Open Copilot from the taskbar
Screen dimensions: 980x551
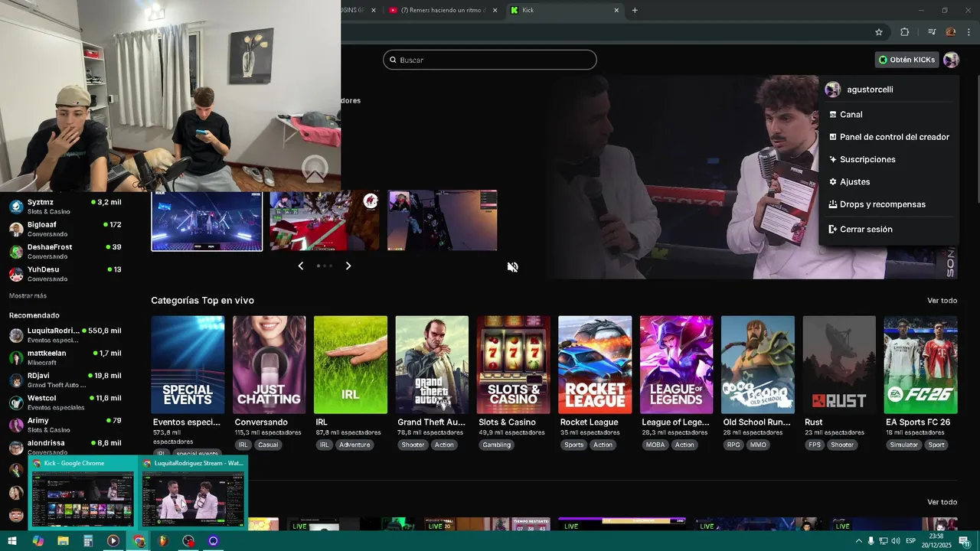pyautogui.click(x=38, y=541)
